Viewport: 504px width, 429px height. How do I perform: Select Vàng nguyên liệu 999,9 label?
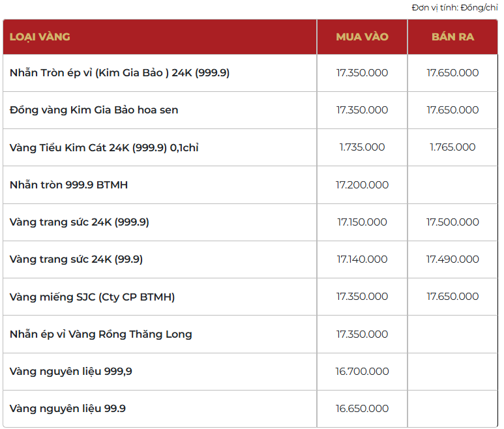pyautogui.click(x=71, y=372)
